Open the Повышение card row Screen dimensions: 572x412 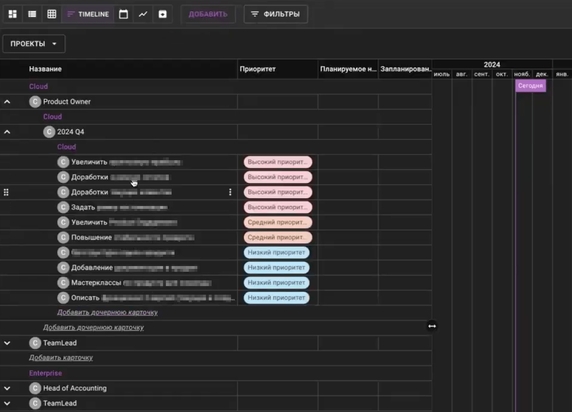tap(119, 238)
